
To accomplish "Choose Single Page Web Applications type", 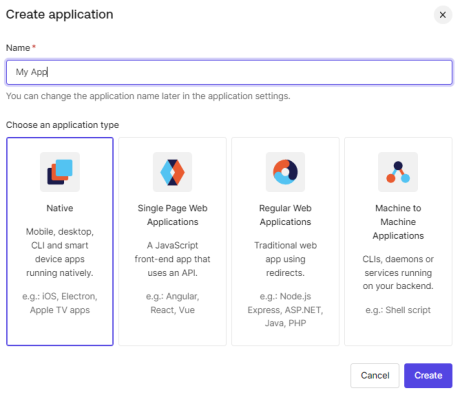I will [172, 241].
